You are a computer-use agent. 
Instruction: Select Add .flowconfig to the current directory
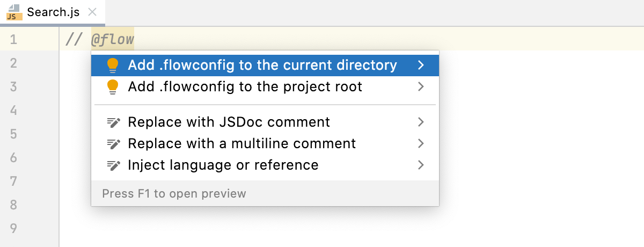262,66
